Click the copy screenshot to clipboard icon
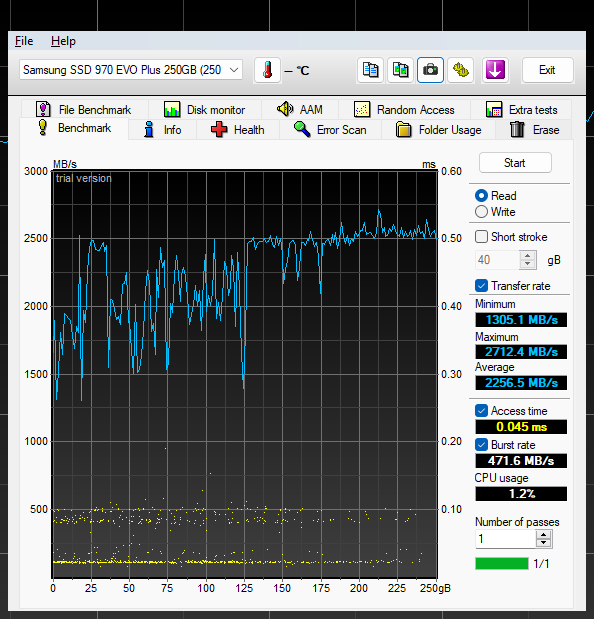This screenshot has width=594, height=619. pos(400,70)
